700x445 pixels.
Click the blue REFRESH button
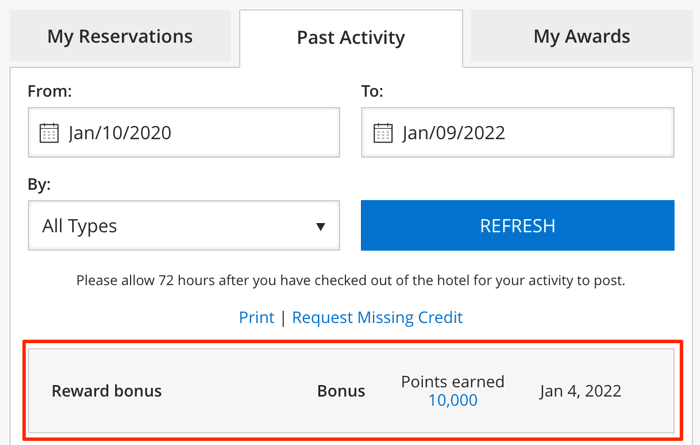point(517,225)
